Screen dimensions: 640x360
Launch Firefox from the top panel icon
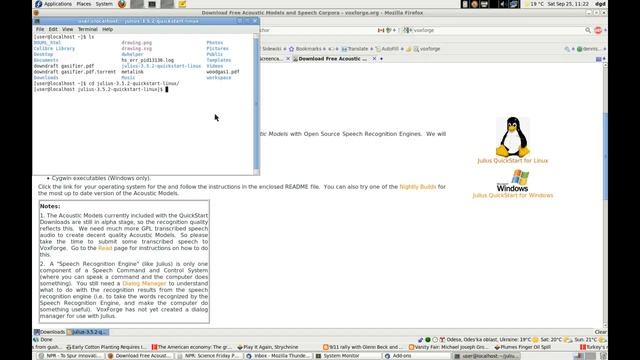coord(122,4)
